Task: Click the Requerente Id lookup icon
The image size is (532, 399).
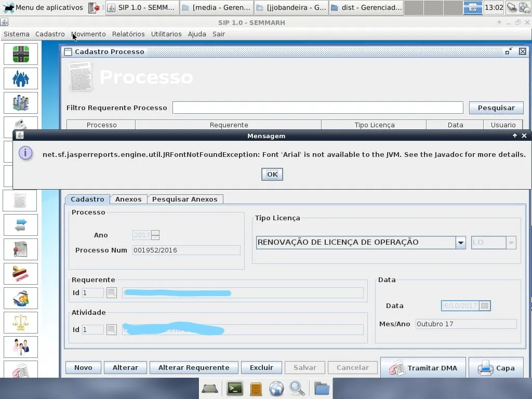Action: 112,292
